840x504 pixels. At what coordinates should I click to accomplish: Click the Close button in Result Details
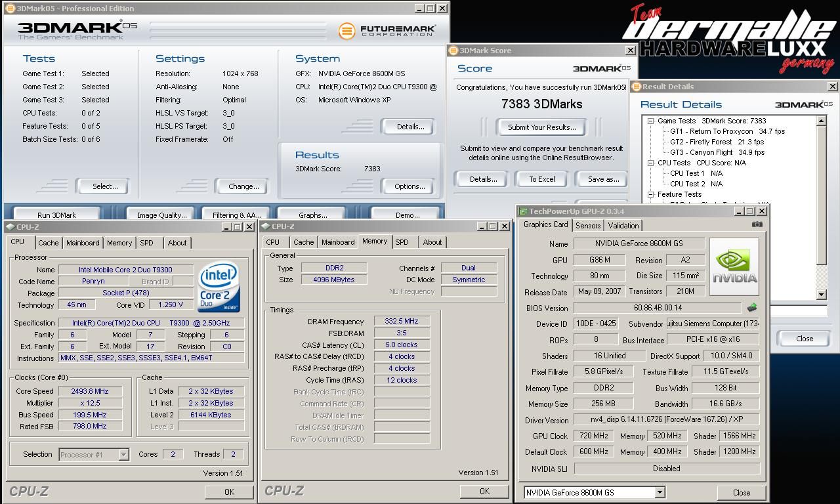pyautogui.click(x=805, y=339)
